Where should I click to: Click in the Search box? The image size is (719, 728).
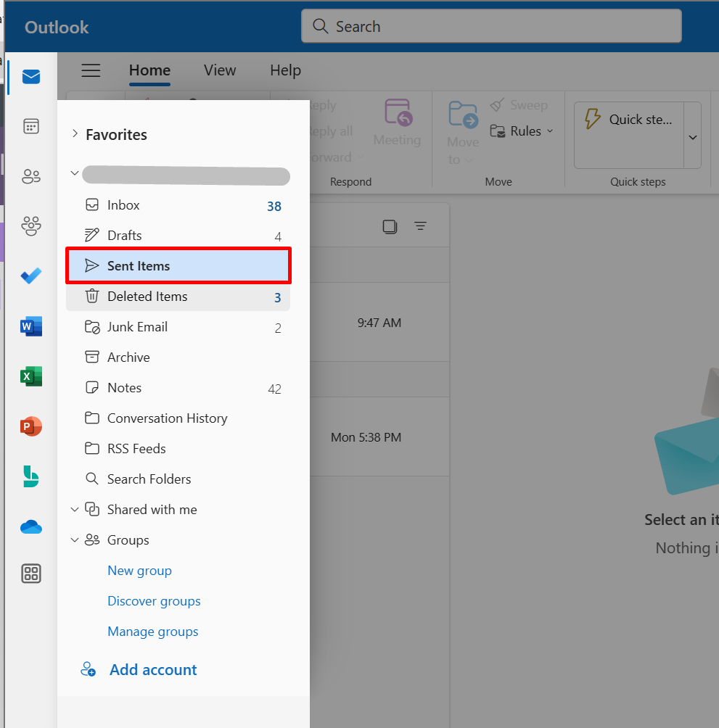coord(491,27)
